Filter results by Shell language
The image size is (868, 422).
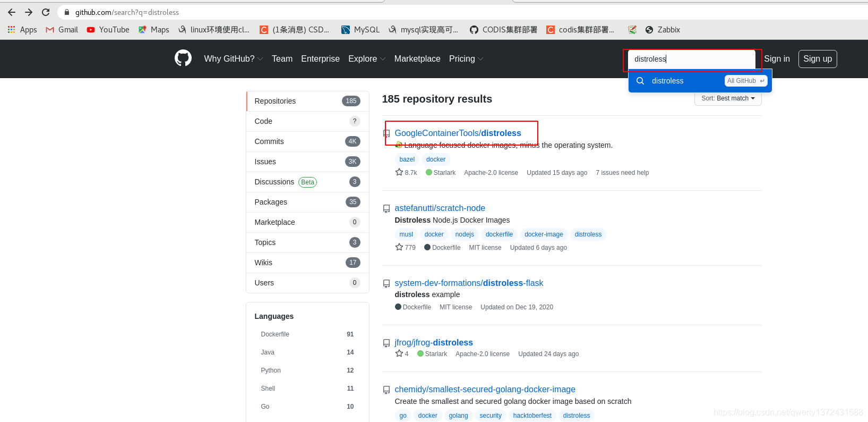307,389
